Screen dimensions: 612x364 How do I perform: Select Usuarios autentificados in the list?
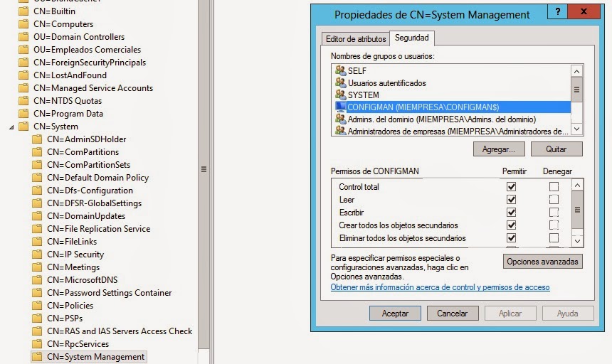coord(386,83)
